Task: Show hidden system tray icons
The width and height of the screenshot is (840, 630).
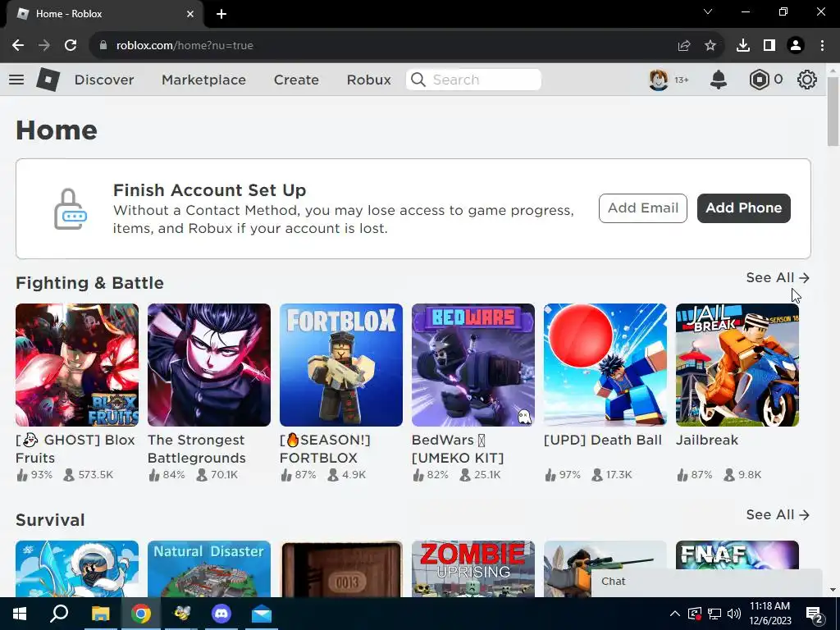Action: pyautogui.click(x=675, y=614)
